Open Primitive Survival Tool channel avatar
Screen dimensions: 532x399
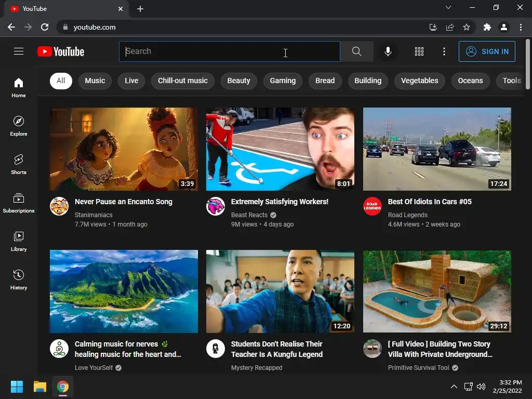coord(373,349)
